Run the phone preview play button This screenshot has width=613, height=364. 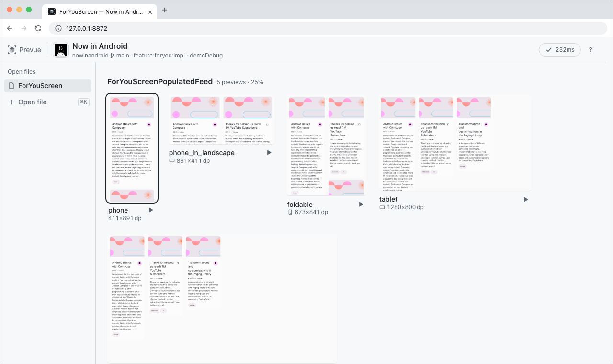(x=151, y=210)
